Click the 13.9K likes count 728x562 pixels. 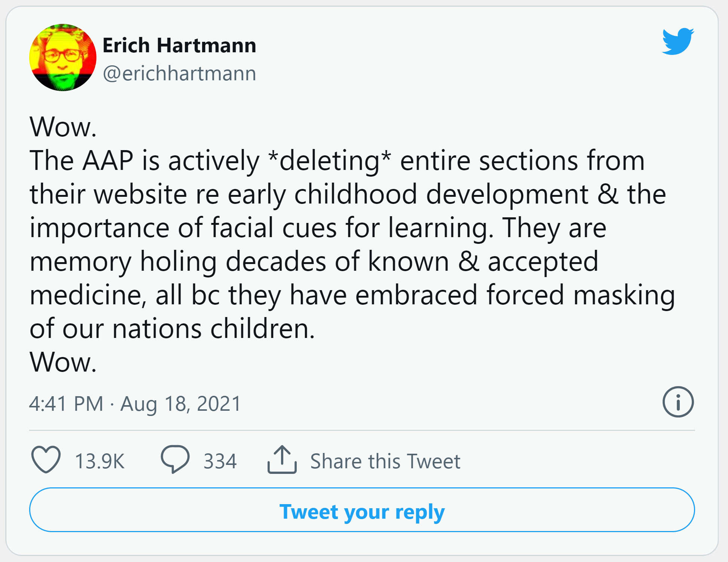(x=99, y=461)
